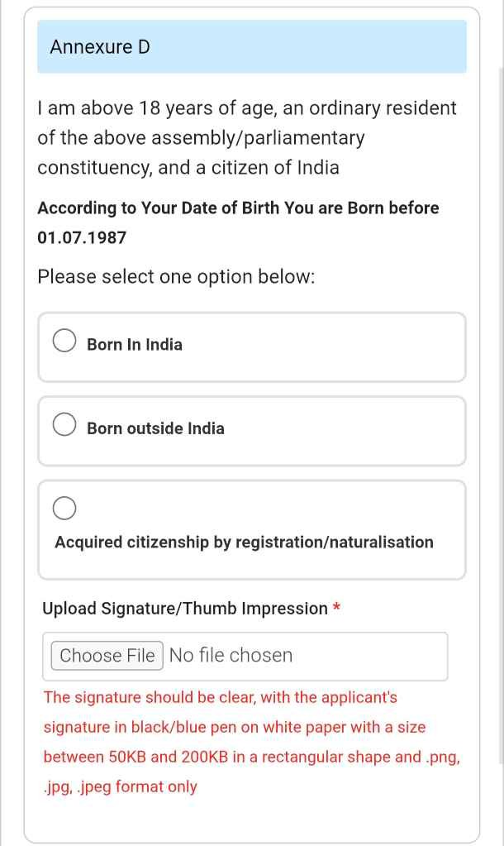Click the "Born In India" label text
This screenshot has height=846, width=504.
(x=135, y=345)
